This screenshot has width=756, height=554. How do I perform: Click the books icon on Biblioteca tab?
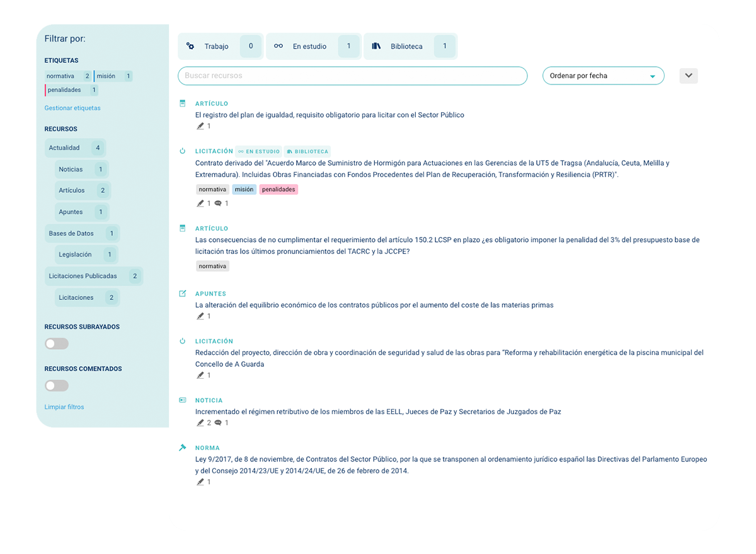point(376,46)
